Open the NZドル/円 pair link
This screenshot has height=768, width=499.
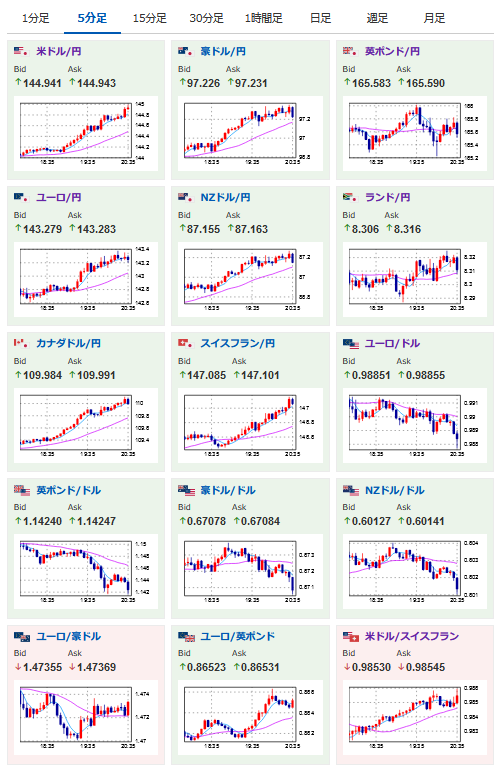click(x=225, y=197)
